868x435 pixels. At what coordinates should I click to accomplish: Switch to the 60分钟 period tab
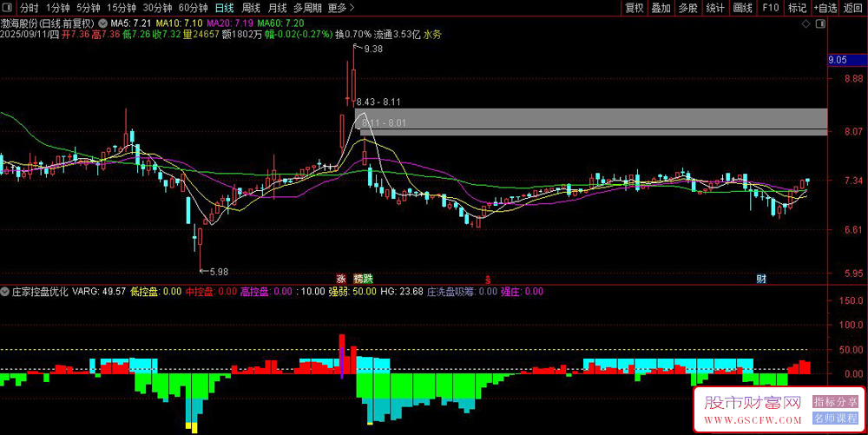click(194, 8)
